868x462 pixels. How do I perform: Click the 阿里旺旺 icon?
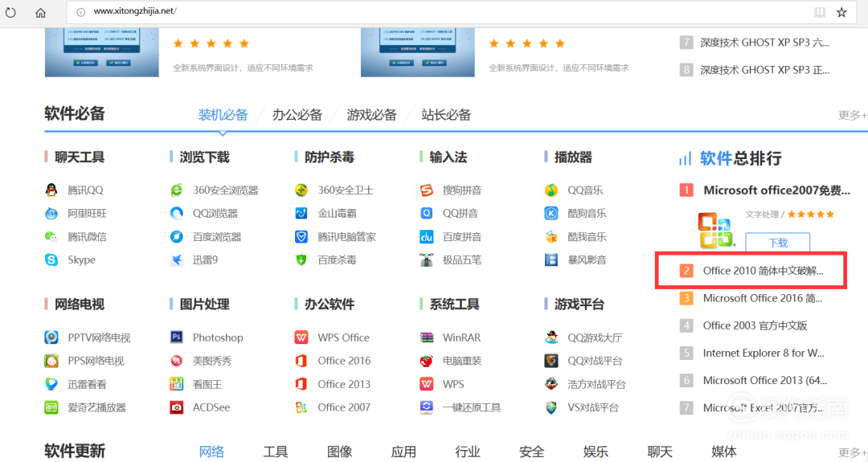tap(51, 214)
